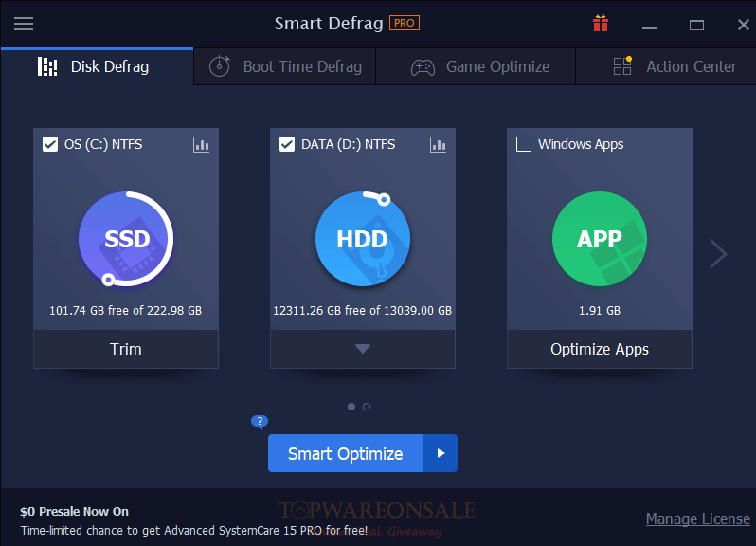The width and height of the screenshot is (756, 546).
Task: Click the Trim button for SSD
Action: [126, 349]
